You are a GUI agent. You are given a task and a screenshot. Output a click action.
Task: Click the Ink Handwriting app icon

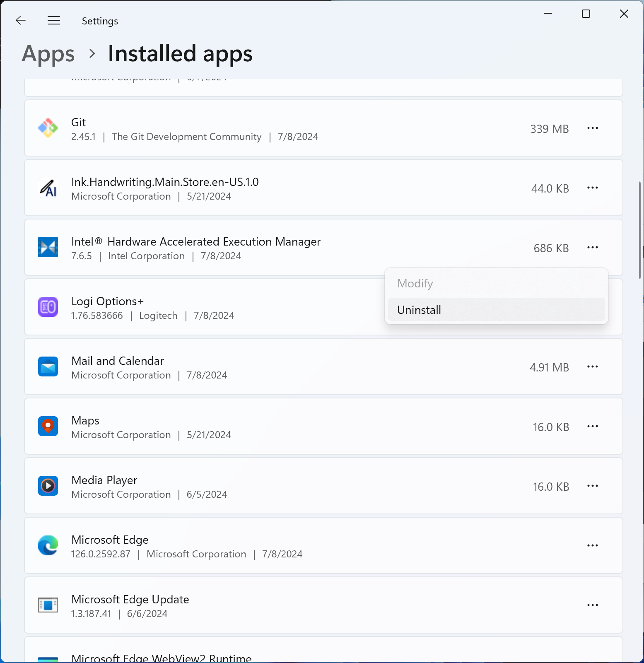(48, 188)
